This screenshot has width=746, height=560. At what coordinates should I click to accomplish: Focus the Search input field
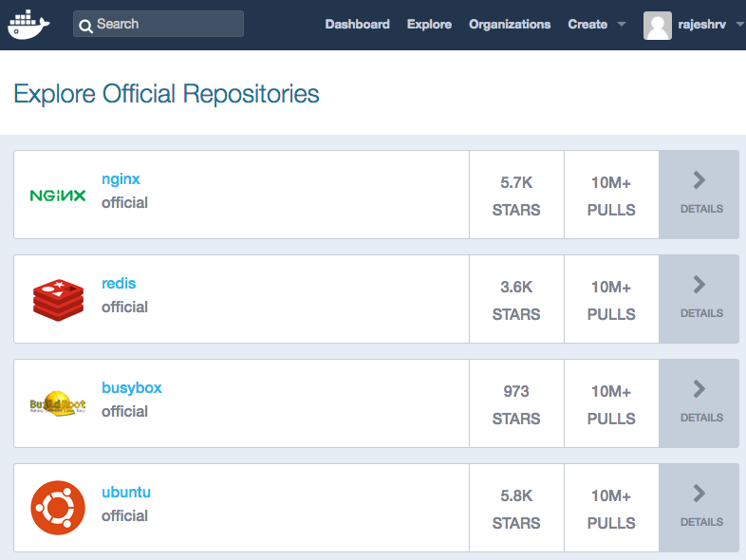[159, 24]
